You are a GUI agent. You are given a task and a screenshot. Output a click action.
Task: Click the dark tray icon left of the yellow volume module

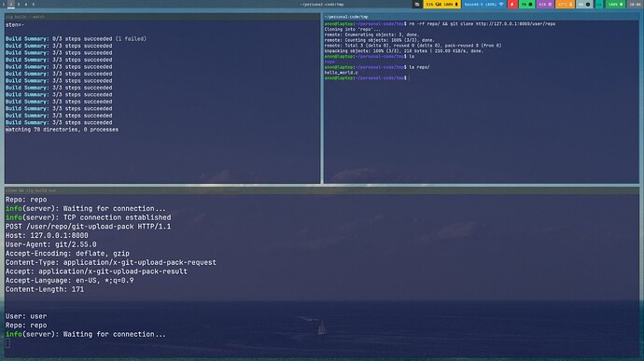(417, 4)
